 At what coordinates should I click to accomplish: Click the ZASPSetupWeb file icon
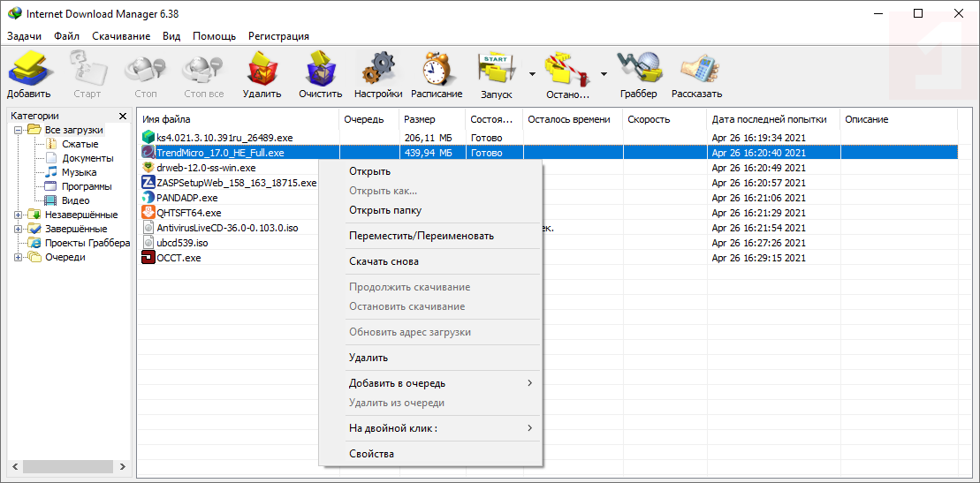(148, 183)
